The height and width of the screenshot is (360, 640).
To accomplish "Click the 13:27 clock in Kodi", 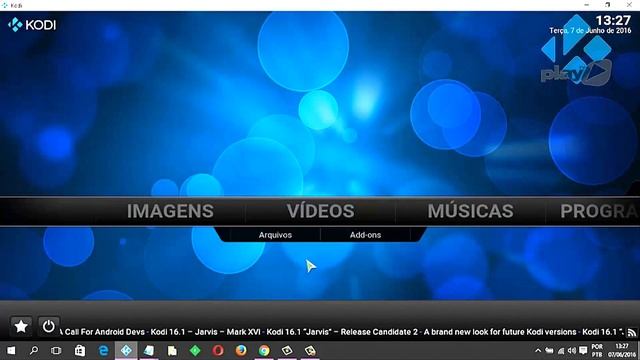I will pyautogui.click(x=613, y=20).
